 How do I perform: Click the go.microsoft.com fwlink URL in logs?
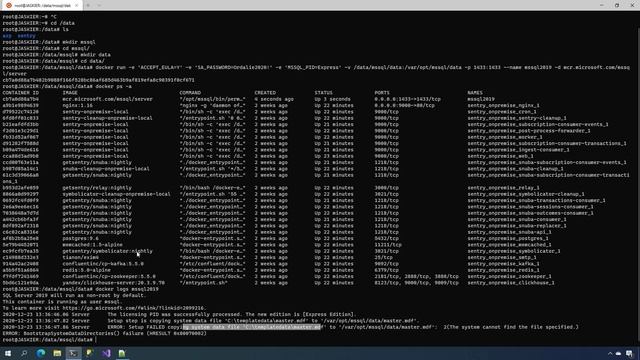[134, 308]
